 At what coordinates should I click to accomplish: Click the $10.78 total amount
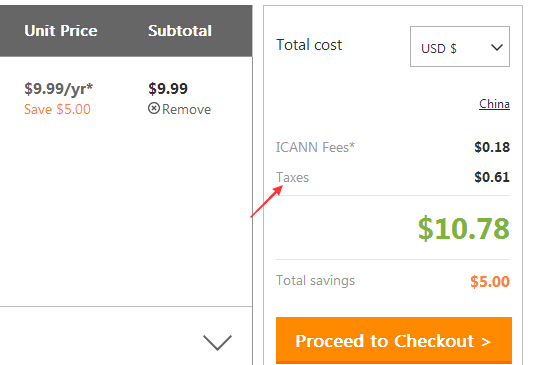pyautogui.click(x=463, y=229)
